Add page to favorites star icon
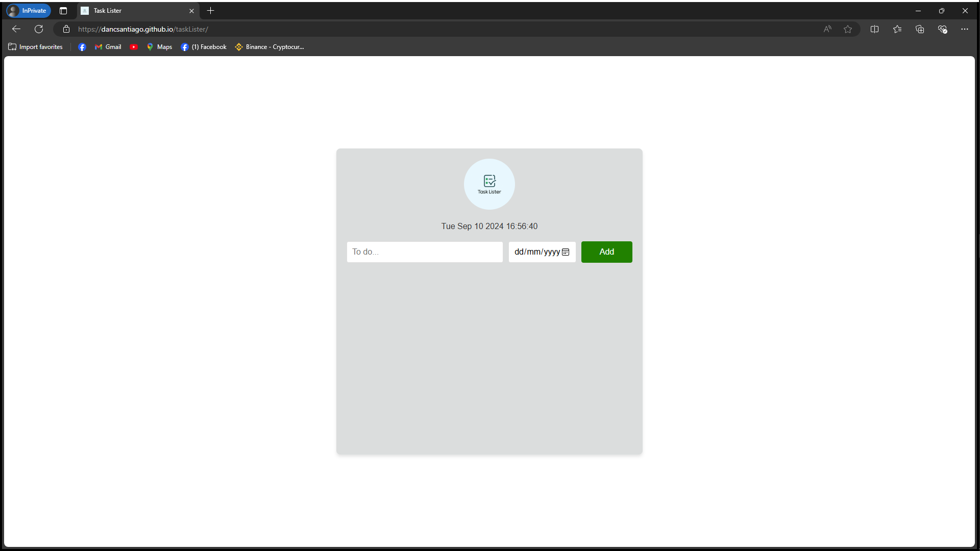Image resolution: width=980 pixels, height=551 pixels. pos(848,29)
